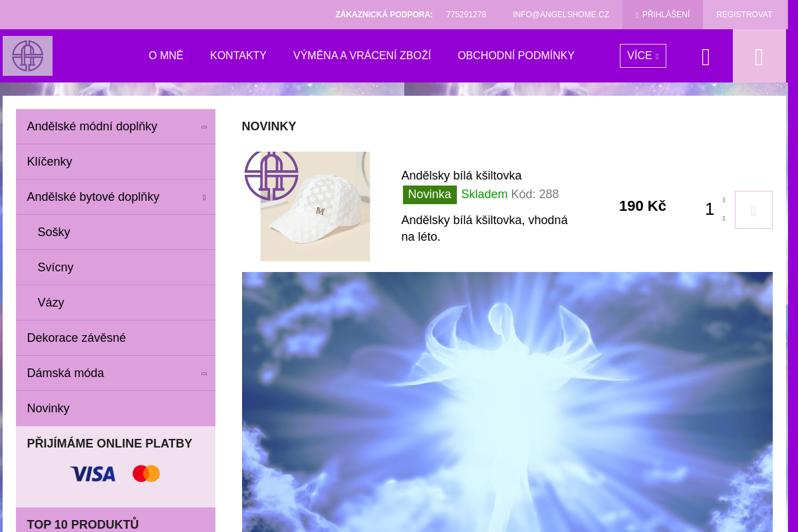Click the REGISTROVAT button
This screenshot has width=798, height=532.
(x=744, y=14)
